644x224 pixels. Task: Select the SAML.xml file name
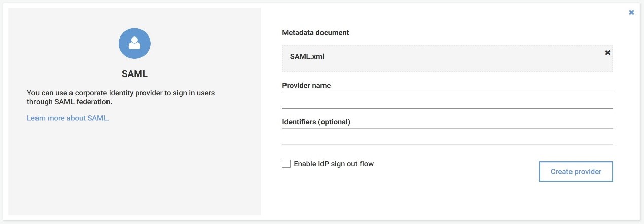tap(307, 56)
